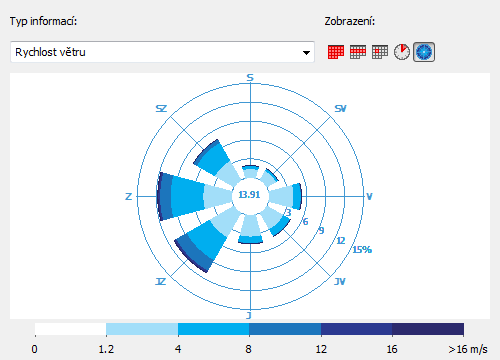Click the J direction label at bottom
The width and height of the screenshot is (500, 360).
pyautogui.click(x=249, y=315)
